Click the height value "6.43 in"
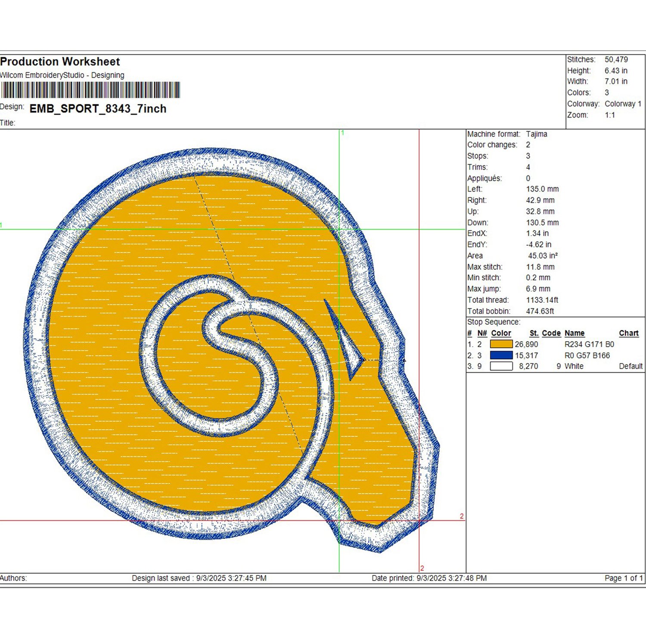The width and height of the screenshot is (646, 644). coord(616,71)
